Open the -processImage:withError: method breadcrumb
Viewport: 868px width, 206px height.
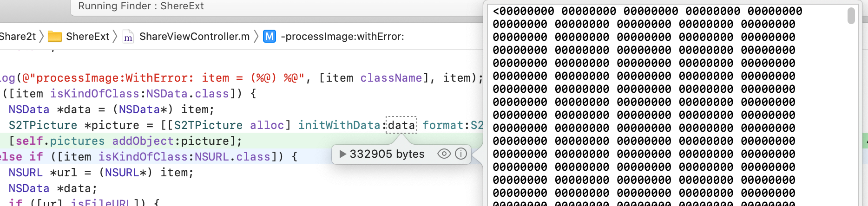tap(342, 36)
